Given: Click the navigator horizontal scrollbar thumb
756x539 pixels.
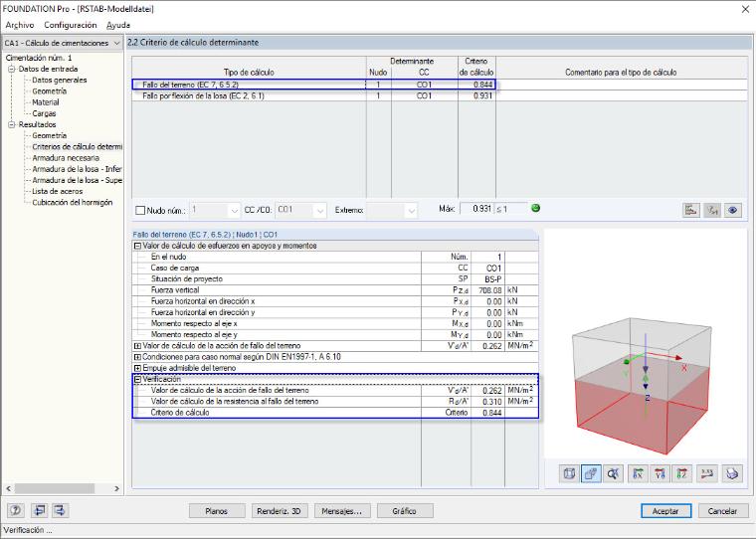Looking at the screenshot, I should [54, 488].
